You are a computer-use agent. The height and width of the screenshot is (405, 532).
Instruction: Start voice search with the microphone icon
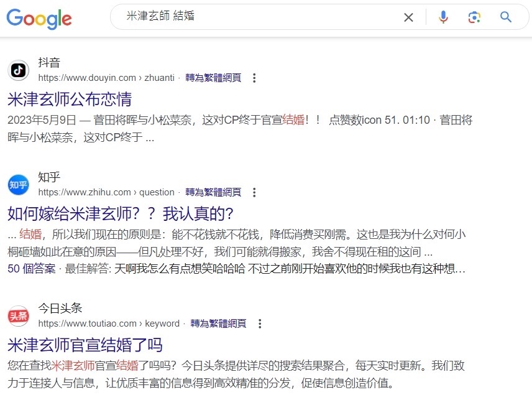point(443,17)
